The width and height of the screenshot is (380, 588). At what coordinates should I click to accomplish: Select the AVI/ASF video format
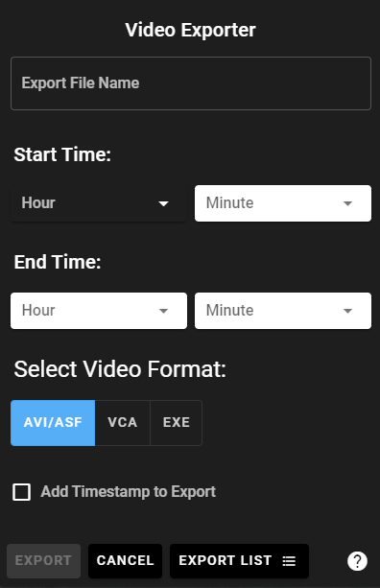(x=53, y=423)
